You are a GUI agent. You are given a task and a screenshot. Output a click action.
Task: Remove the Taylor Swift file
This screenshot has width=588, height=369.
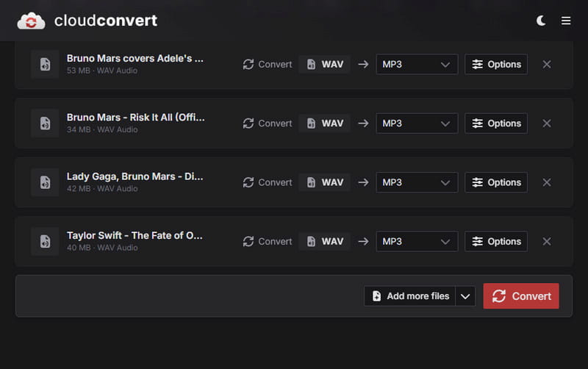[547, 241]
